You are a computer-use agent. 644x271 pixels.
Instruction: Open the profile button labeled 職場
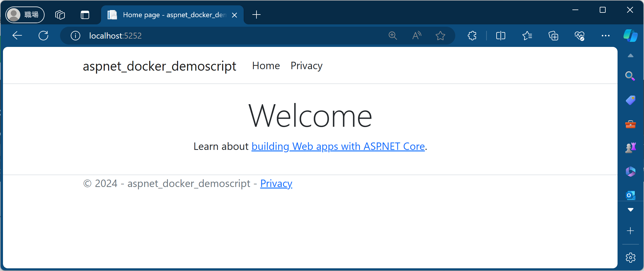click(25, 15)
